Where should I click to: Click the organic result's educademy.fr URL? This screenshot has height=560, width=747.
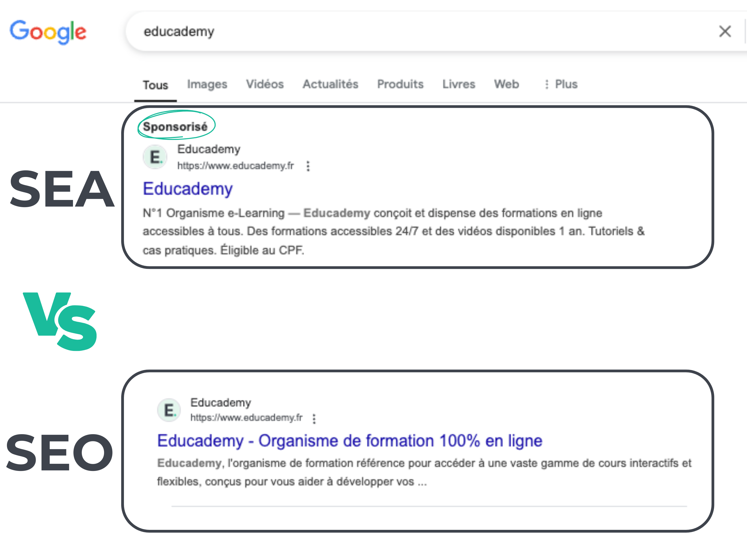coord(247,418)
